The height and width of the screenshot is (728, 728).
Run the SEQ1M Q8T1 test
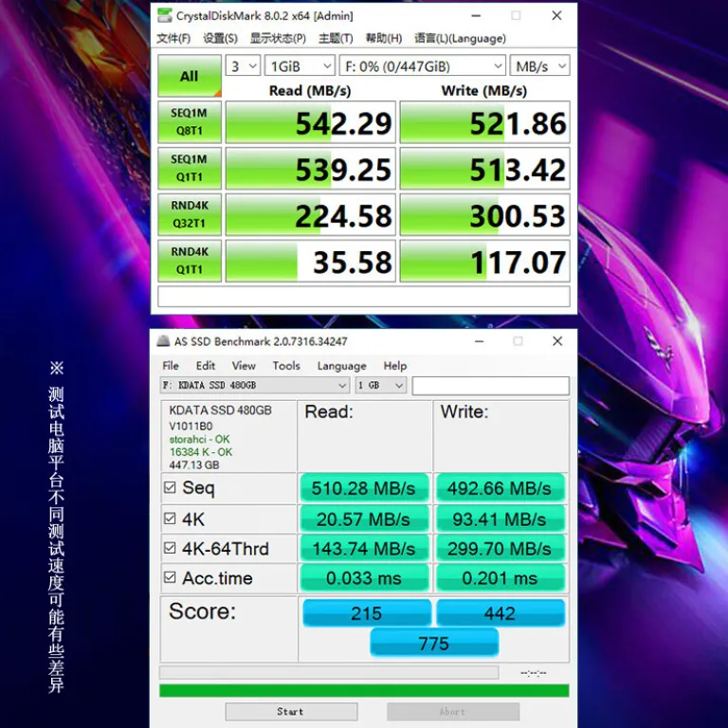(x=190, y=122)
